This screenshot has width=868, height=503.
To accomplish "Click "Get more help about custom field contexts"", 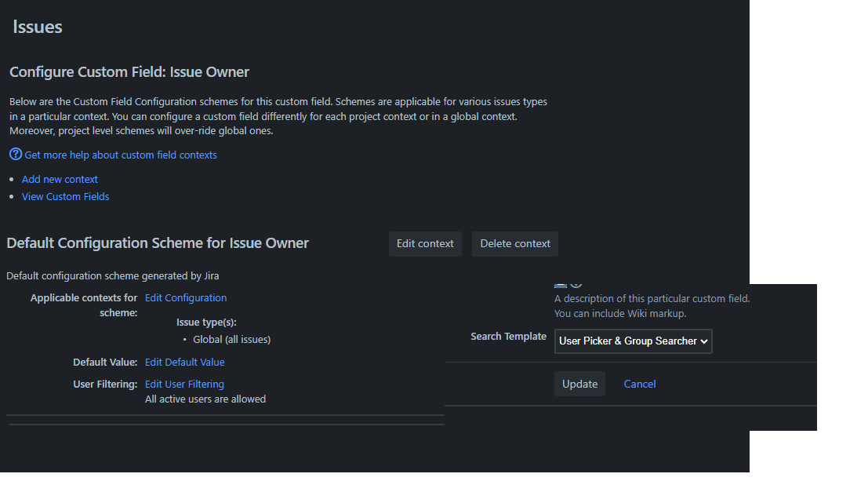I will tap(119, 155).
